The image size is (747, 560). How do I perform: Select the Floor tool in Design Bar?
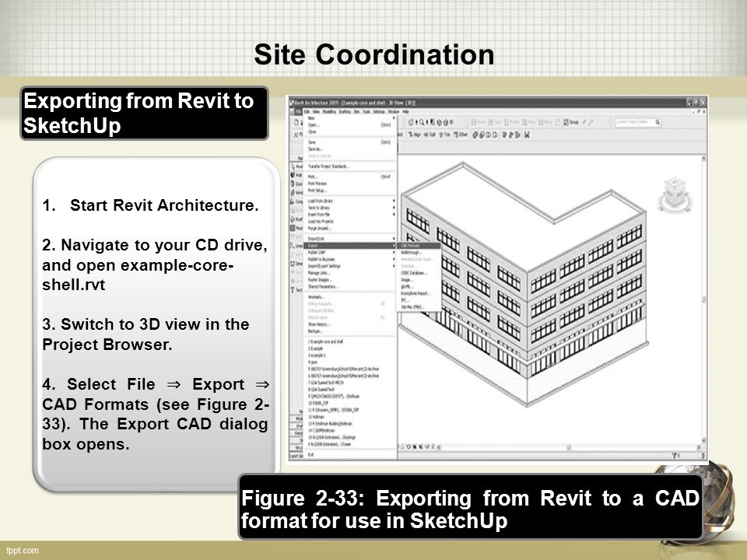pyautogui.click(x=296, y=228)
